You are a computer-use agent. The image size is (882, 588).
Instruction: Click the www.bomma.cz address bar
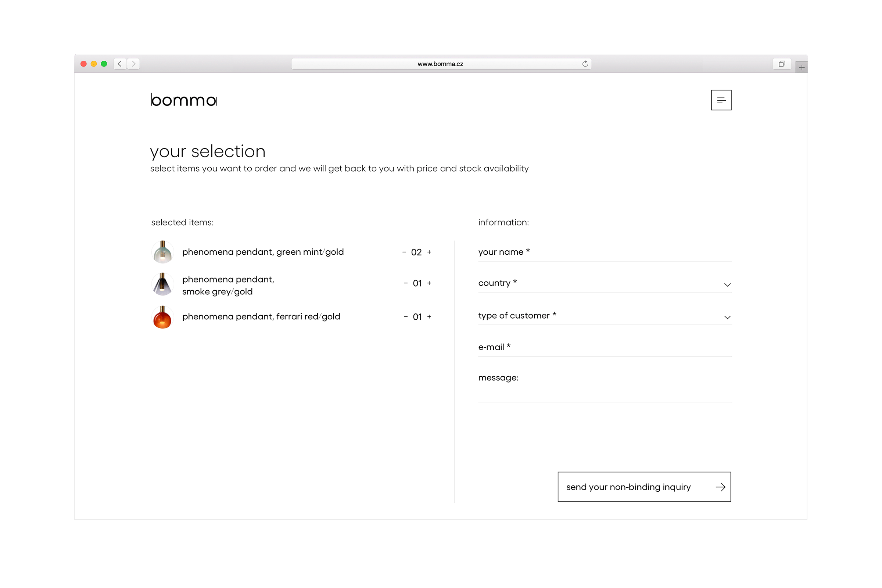[x=441, y=64]
